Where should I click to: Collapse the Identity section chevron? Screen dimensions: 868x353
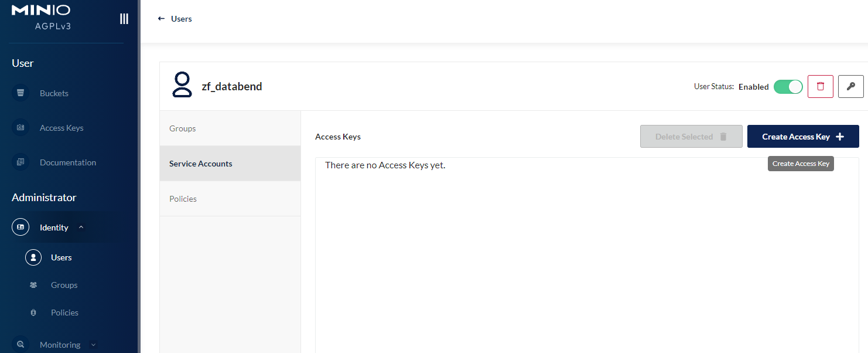click(81, 228)
